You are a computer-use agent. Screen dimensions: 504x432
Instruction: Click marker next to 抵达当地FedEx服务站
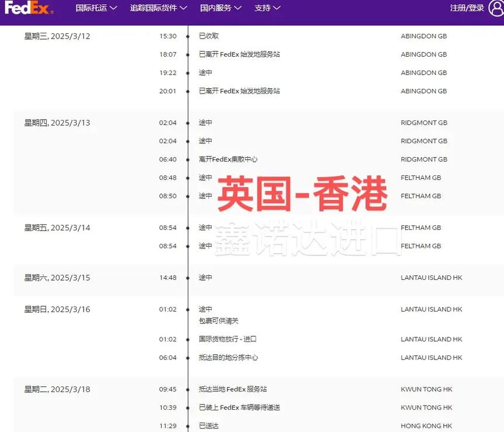[187, 389]
